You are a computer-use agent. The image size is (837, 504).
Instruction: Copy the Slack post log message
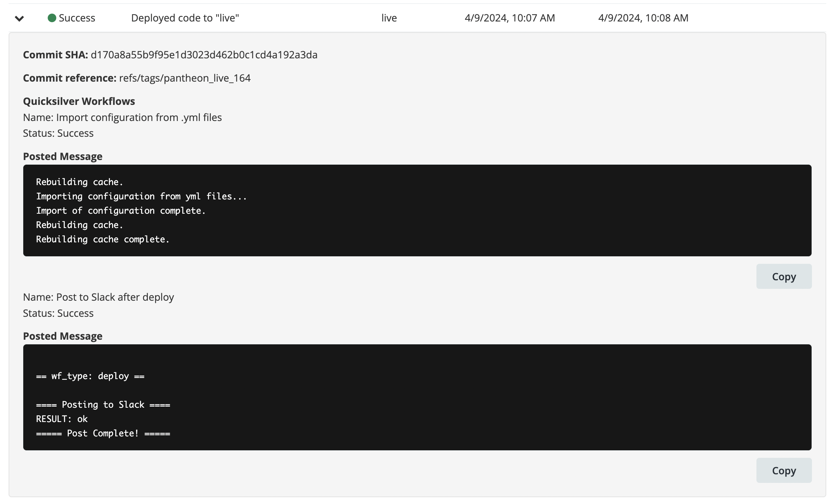coord(784,470)
